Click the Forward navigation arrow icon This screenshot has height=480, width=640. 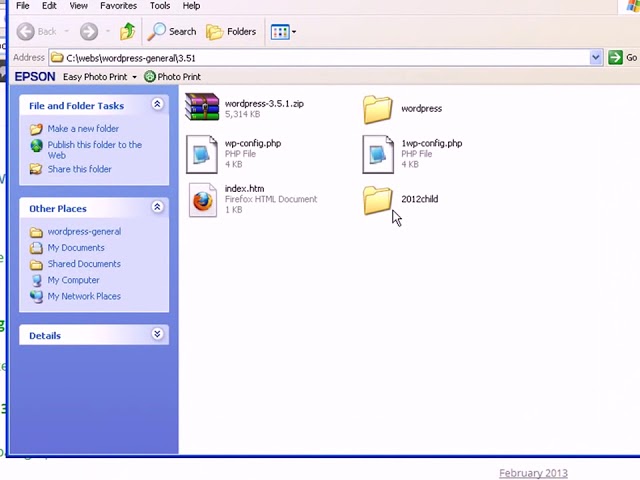pos(89,31)
